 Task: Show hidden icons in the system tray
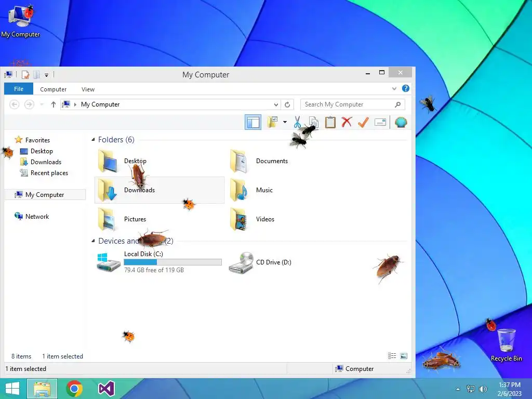[458, 389]
